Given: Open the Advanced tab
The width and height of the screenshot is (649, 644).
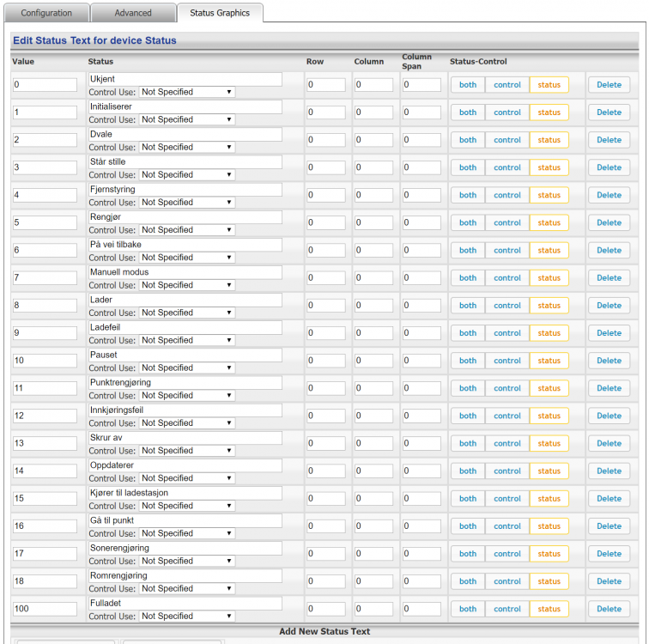Looking at the screenshot, I should tap(133, 13).
